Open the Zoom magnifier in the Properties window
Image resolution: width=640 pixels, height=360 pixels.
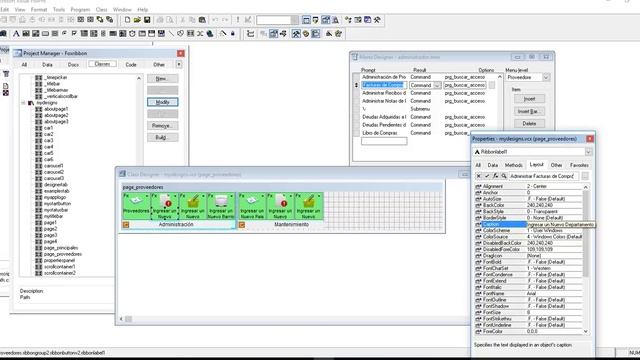point(504,176)
